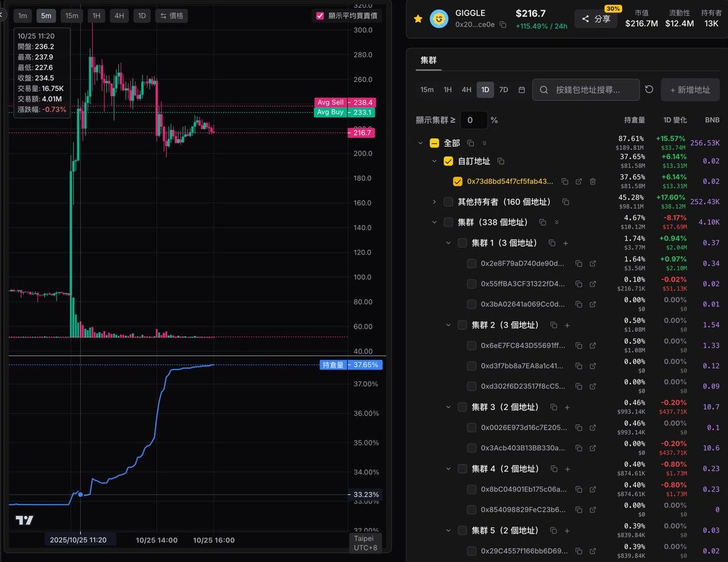Toggle the 全部 select-all checkbox
The width and height of the screenshot is (728, 562).
click(x=434, y=143)
